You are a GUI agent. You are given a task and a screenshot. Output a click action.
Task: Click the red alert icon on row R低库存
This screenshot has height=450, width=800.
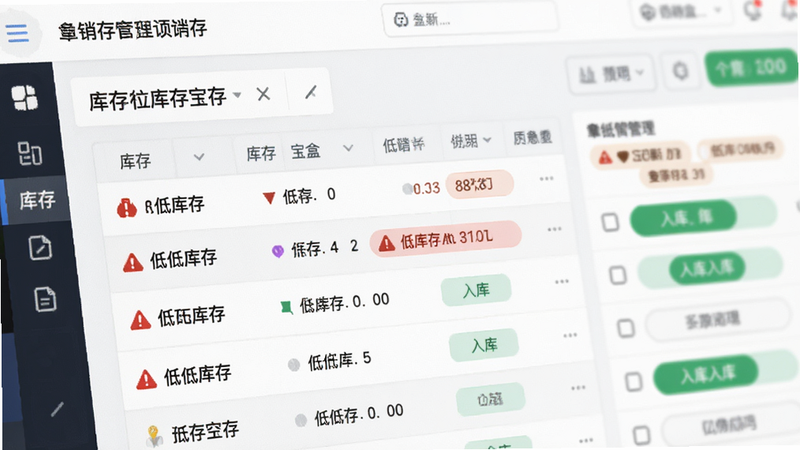[127, 208]
